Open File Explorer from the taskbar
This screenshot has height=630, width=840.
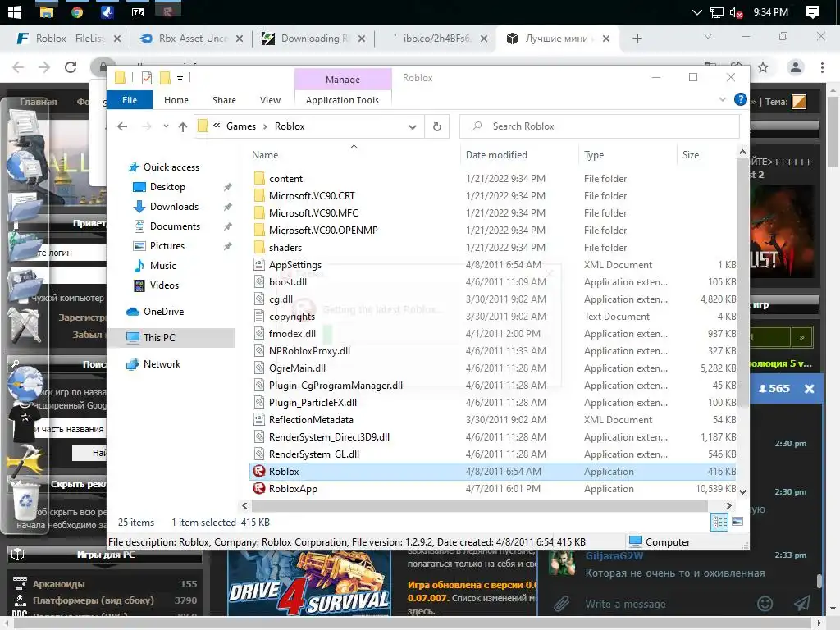[47, 11]
